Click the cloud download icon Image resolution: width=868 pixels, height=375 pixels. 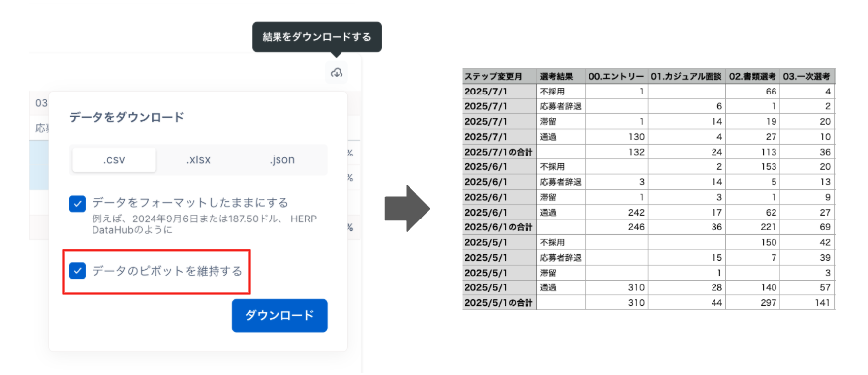pyautogui.click(x=336, y=72)
